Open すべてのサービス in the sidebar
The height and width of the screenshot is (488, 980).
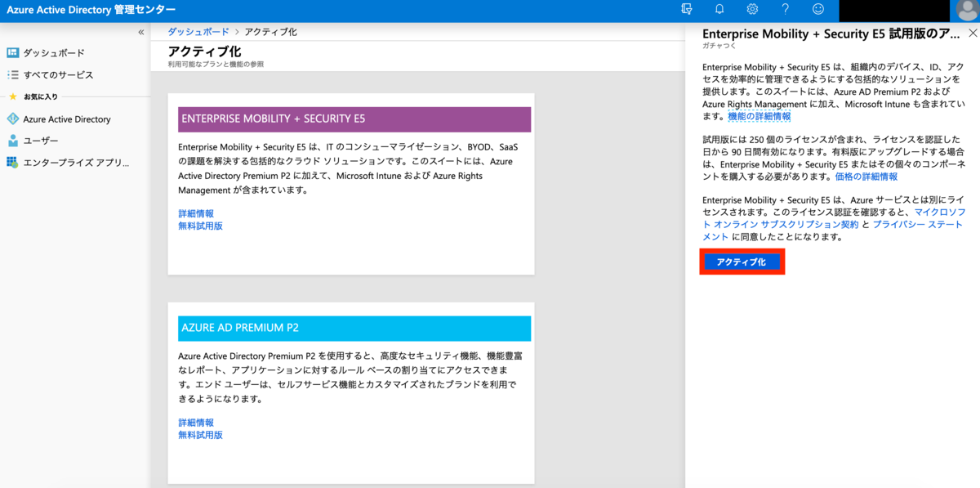point(58,75)
